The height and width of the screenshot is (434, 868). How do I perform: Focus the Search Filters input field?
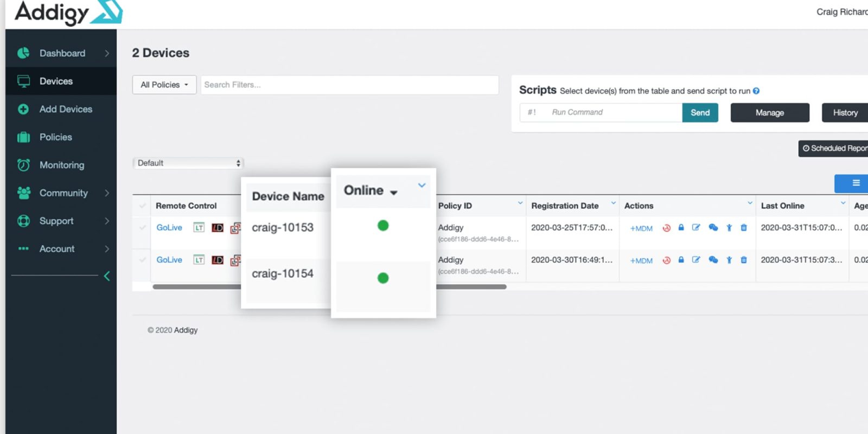[x=349, y=85]
